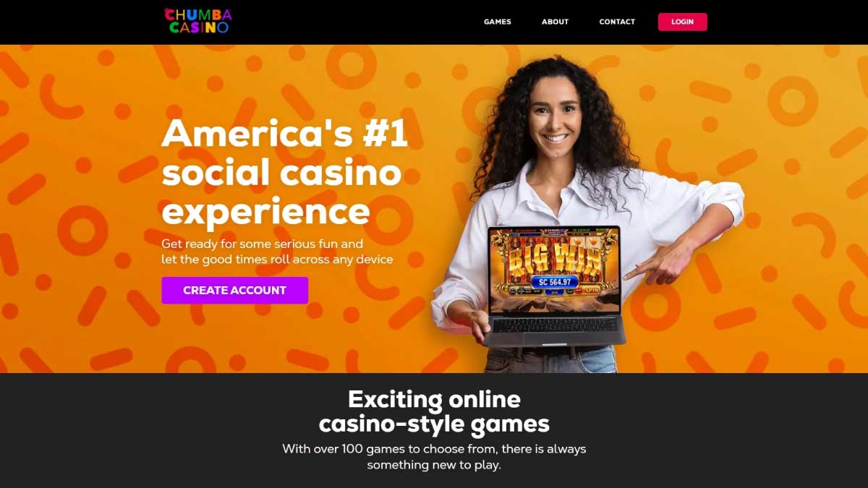Click the Chumba Casino logo

[x=197, y=20]
